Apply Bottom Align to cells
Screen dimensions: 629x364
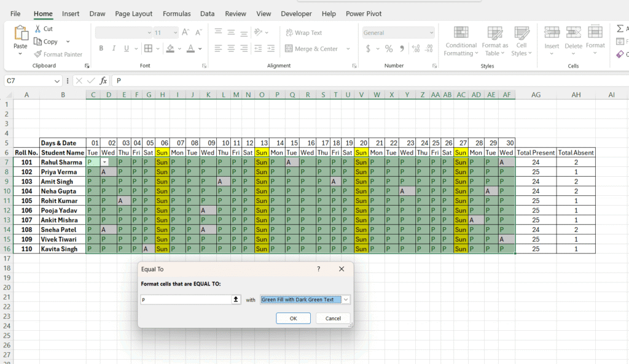point(244,33)
